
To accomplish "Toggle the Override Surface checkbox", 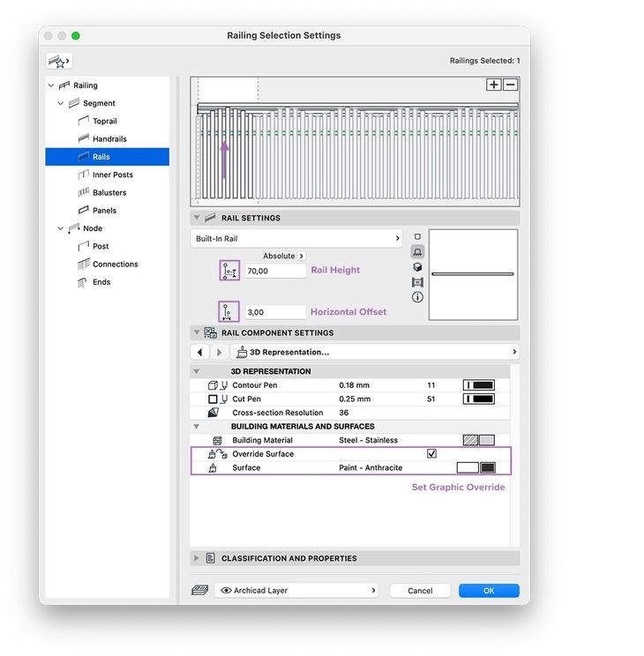I will (431, 454).
